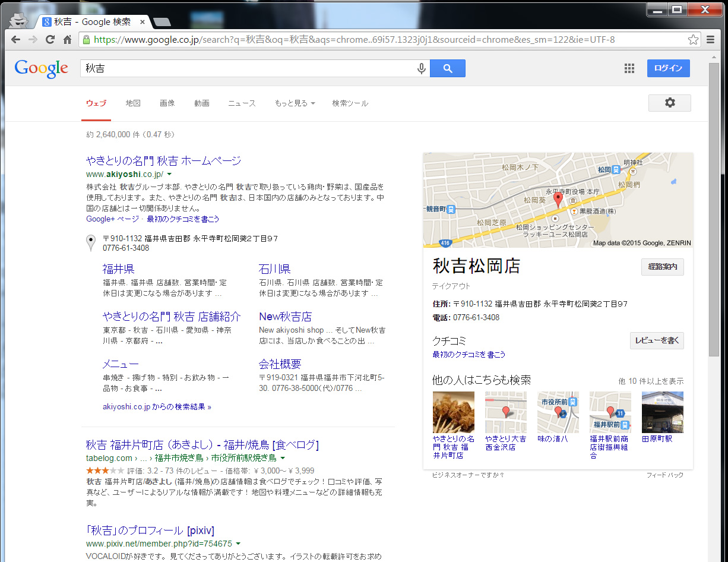Open 検索ツール search tools
The image size is (728, 562).
(350, 103)
